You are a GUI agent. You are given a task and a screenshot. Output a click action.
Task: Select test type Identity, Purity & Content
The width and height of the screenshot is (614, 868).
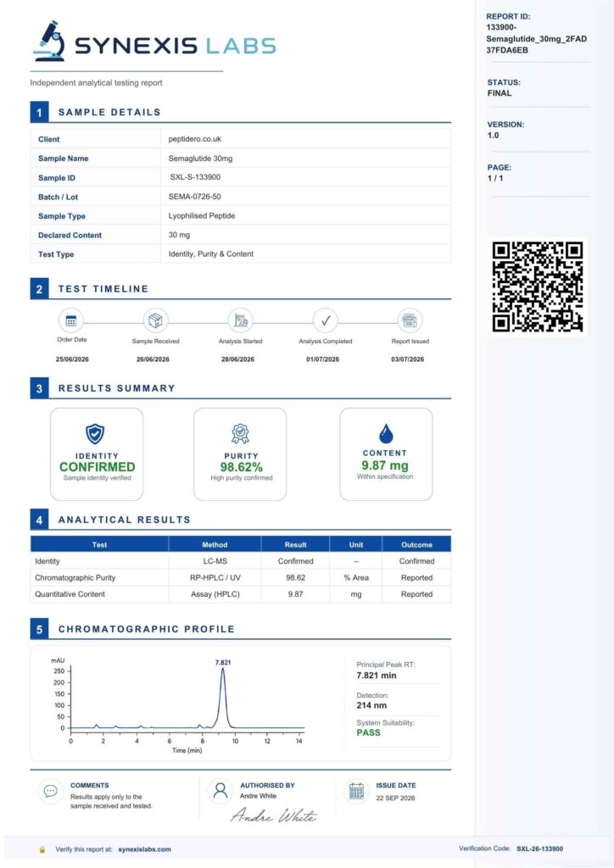(211, 254)
